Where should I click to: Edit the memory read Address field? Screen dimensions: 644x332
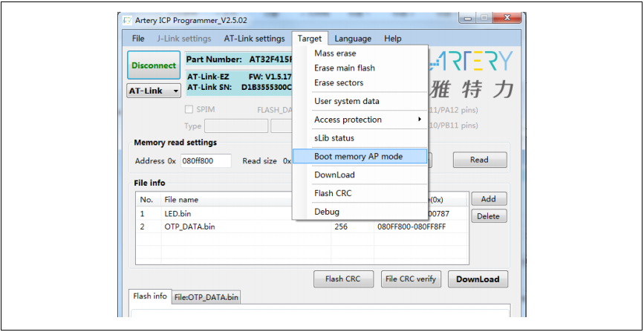206,161
